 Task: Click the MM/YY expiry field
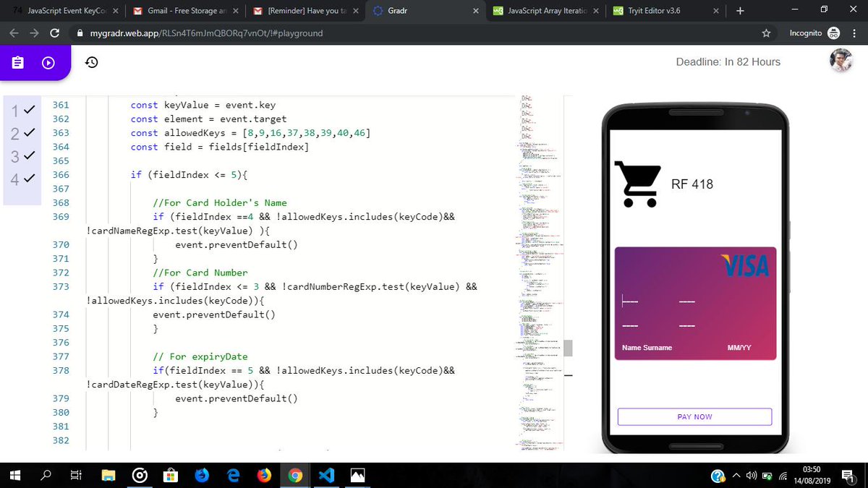click(x=739, y=348)
